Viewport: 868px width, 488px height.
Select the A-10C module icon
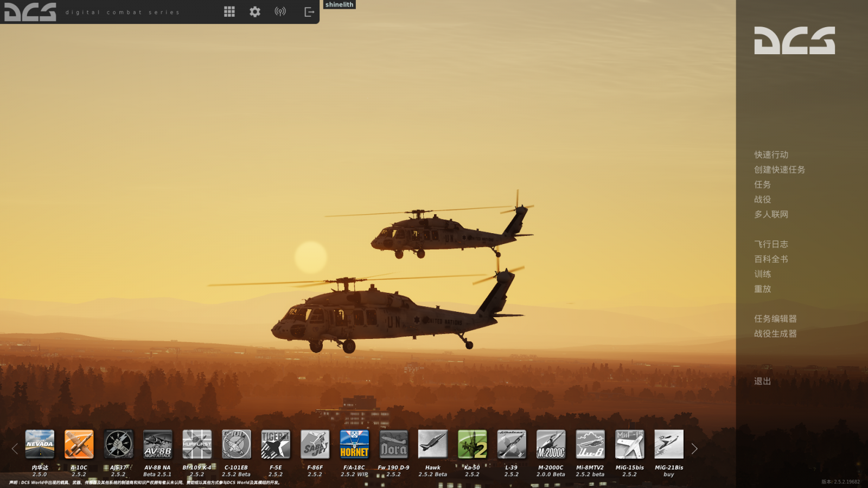tap(79, 444)
